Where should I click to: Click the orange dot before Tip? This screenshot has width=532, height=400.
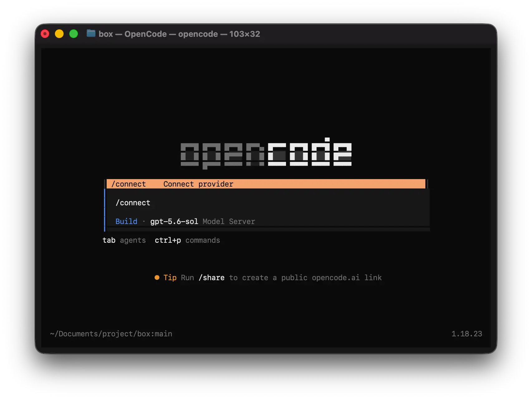click(x=157, y=277)
